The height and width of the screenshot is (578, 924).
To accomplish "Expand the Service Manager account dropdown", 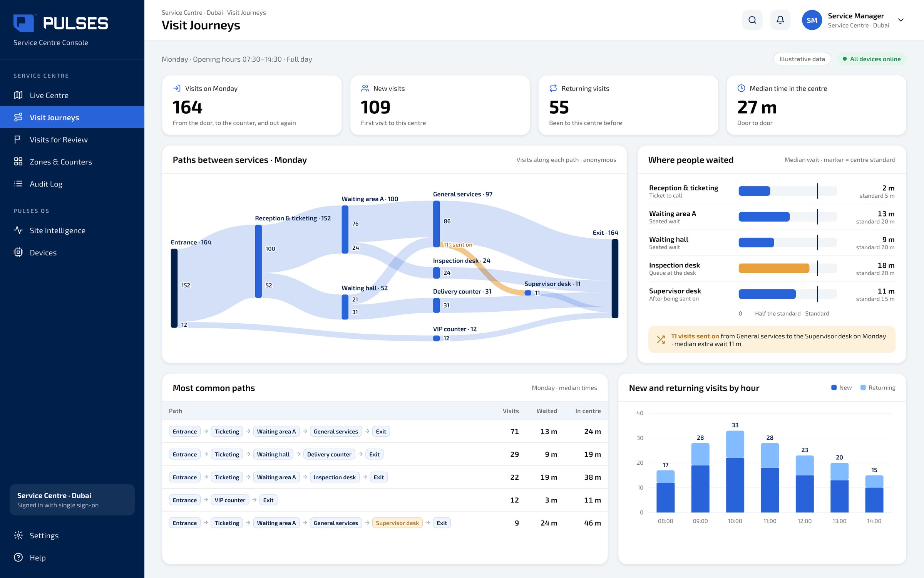I will tap(901, 20).
